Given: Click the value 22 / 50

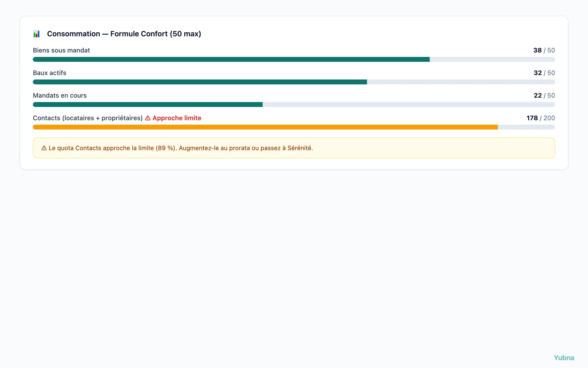Looking at the screenshot, I should (544, 95).
